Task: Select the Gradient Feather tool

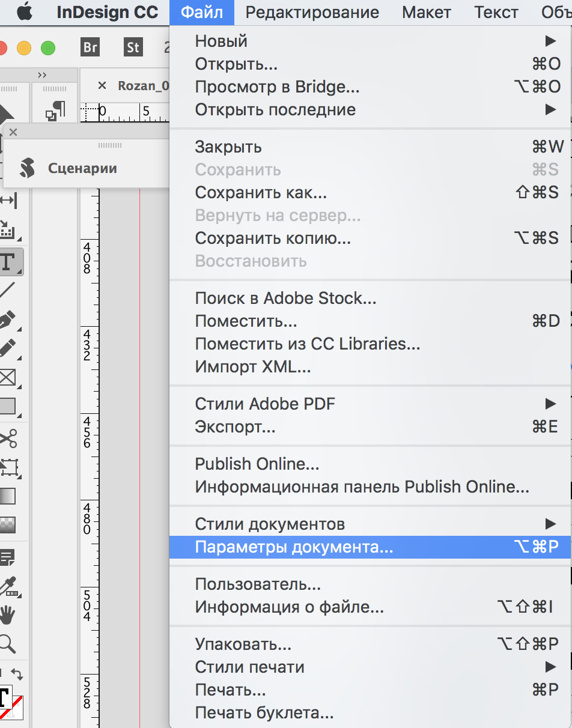Action: tap(8, 525)
